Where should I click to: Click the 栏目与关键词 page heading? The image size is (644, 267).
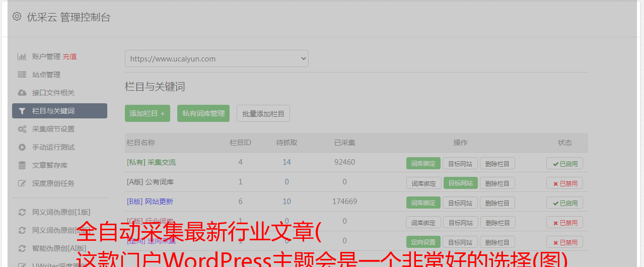coord(155,87)
